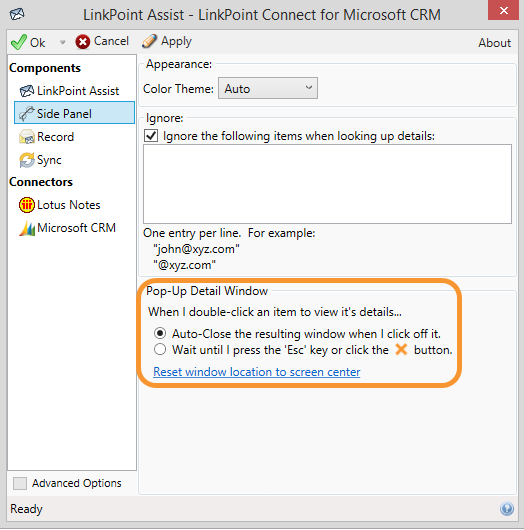Image resolution: width=524 pixels, height=530 pixels.
Task: Enable the Advanced Options checkbox
Action: pyautogui.click(x=20, y=483)
